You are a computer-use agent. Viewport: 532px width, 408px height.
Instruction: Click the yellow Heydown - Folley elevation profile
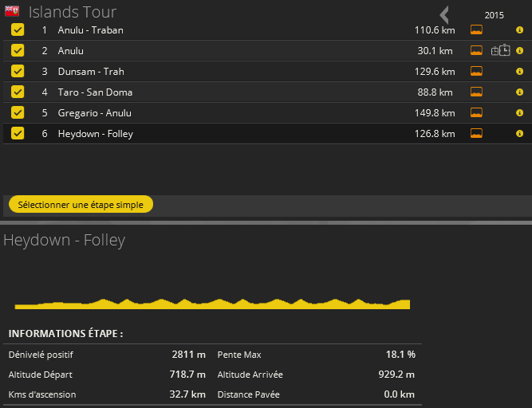[212, 304]
